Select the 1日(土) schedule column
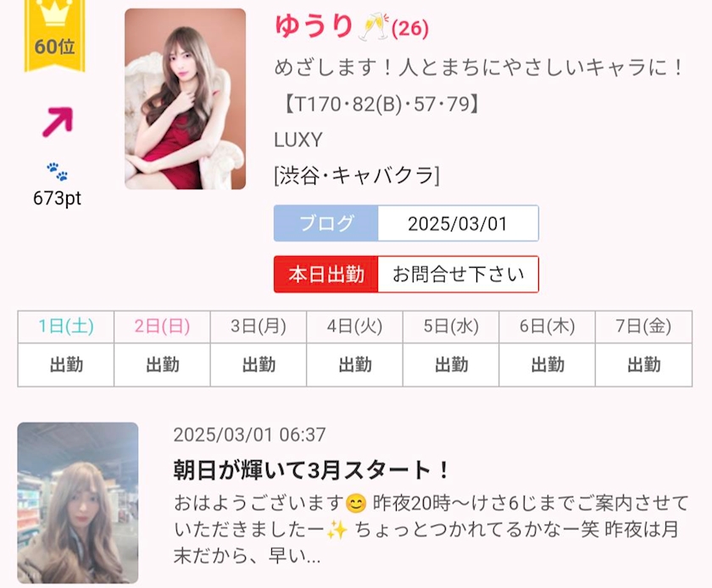The image size is (712, 588). pyautogui.click(x=66, y=349)
